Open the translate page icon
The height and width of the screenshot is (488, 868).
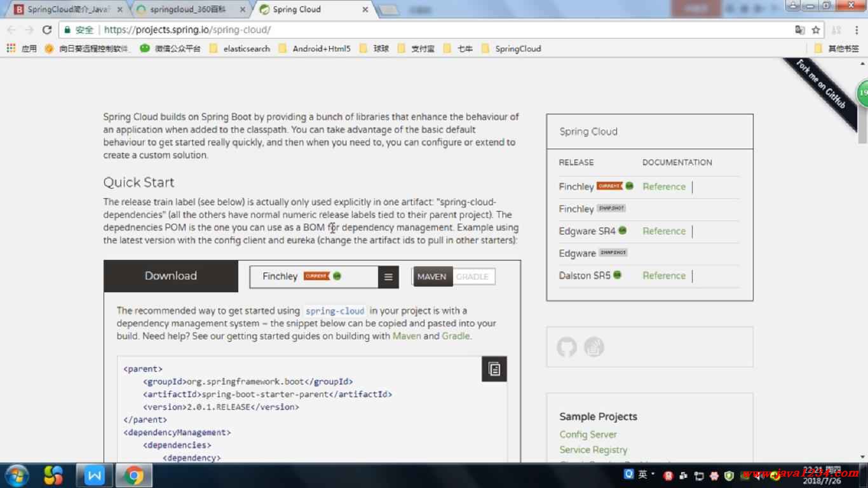tap(800, 30)
